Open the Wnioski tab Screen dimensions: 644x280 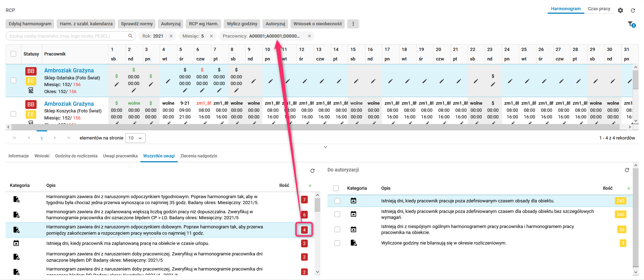[42, 156]
